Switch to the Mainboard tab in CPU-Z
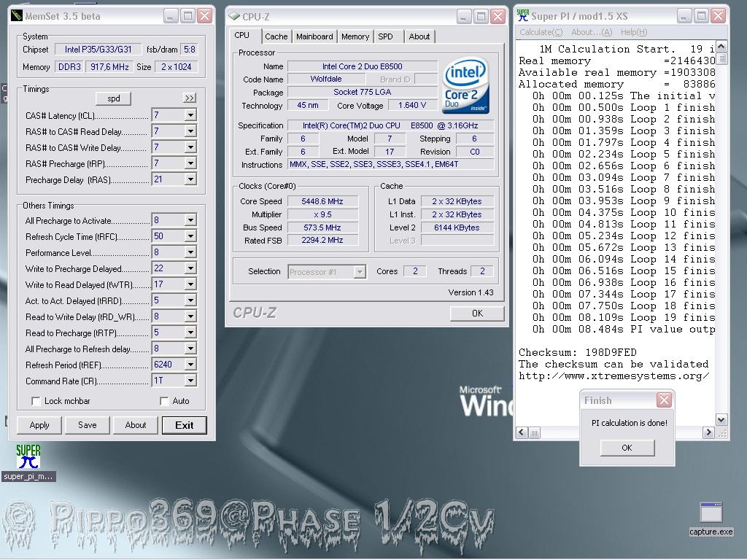Image resolution: width=747 pixels, height=560 pixels. tap(314, 36)
